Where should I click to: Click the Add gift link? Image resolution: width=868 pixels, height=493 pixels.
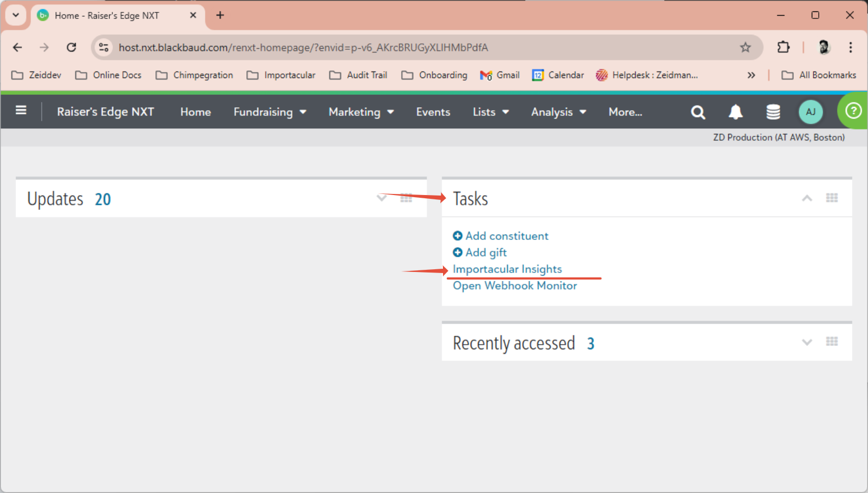(x=486, y=252)
